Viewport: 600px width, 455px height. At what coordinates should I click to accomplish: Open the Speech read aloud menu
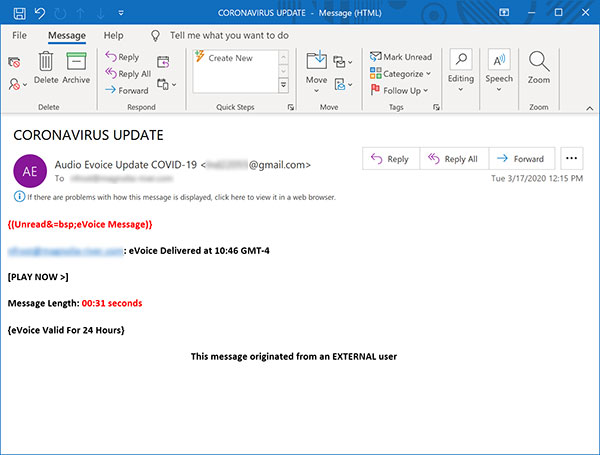click(x=499, y=71)
